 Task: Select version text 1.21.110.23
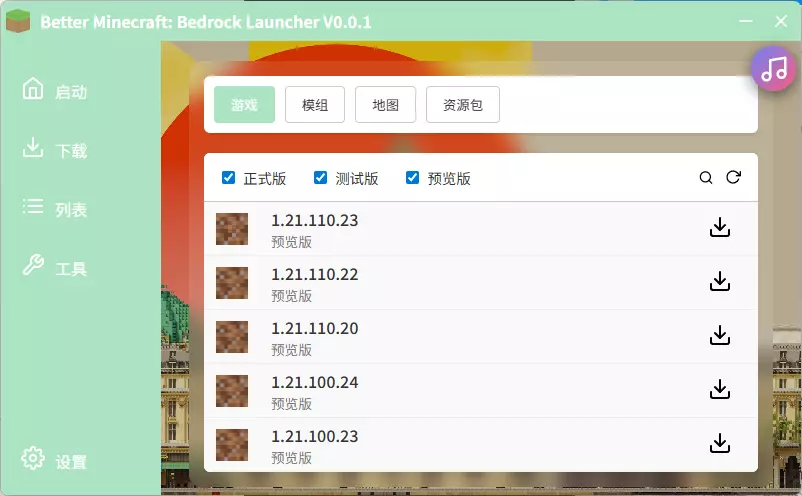point(315,220)
